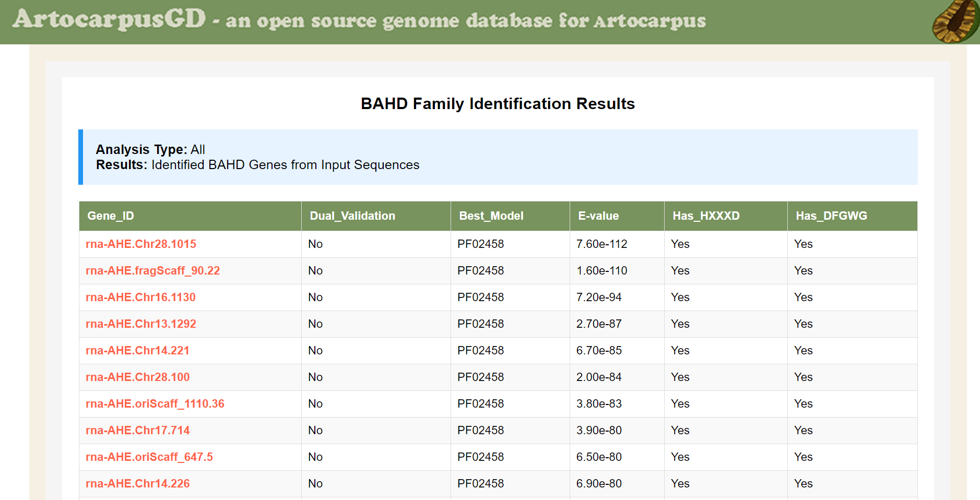
Task: Click the E-value cell 7.60e-112
Action: 601,244
